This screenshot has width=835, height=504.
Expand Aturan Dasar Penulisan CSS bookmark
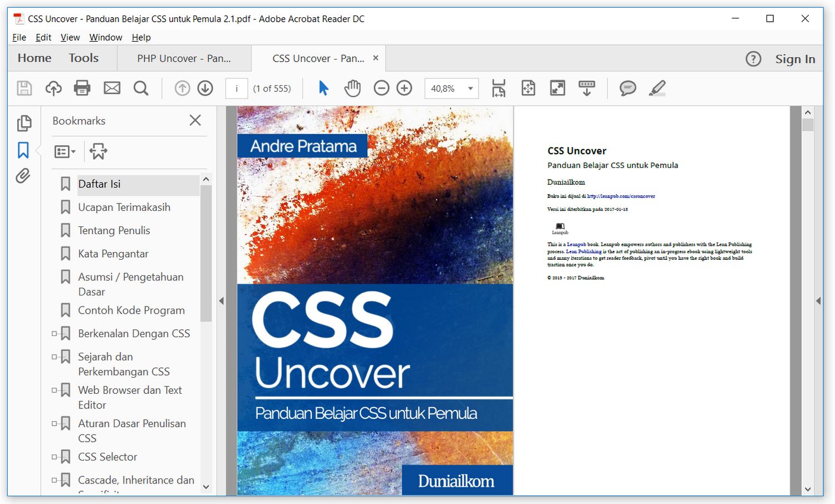pos(55,424)
